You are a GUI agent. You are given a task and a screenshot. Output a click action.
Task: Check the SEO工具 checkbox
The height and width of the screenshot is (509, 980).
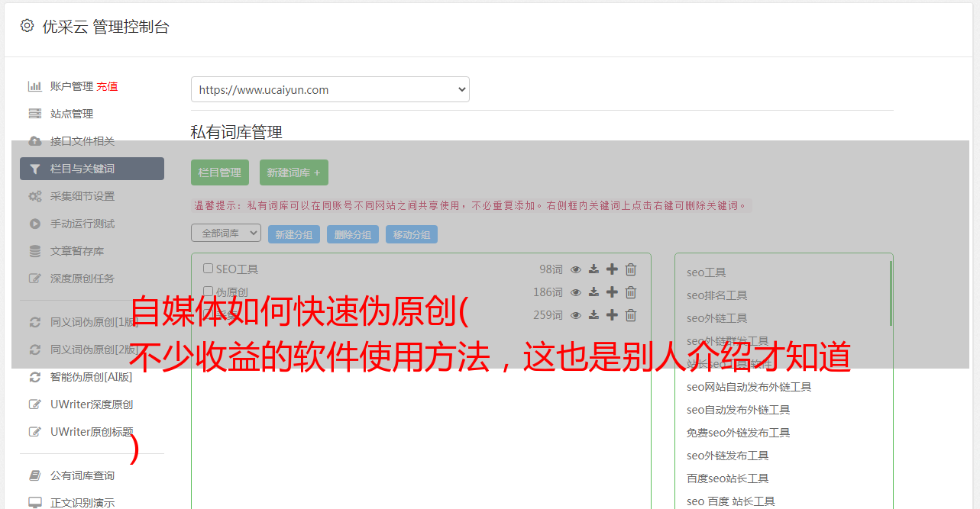coord(208,269)
